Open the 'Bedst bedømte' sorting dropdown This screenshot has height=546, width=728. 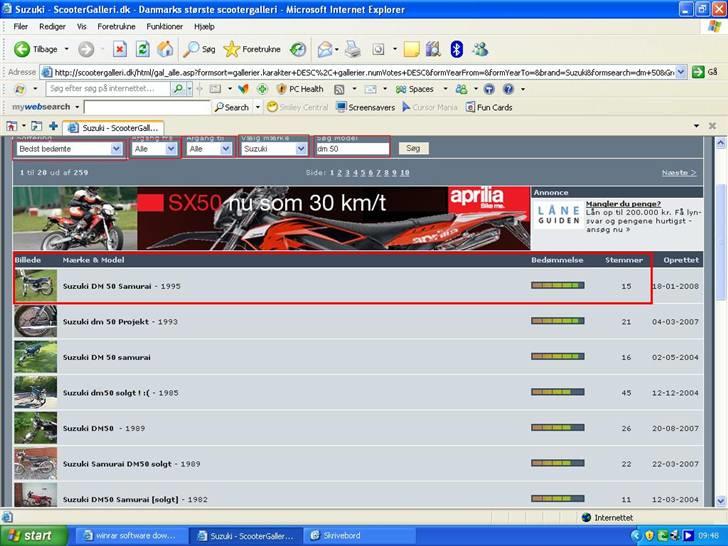click(68, 148)
